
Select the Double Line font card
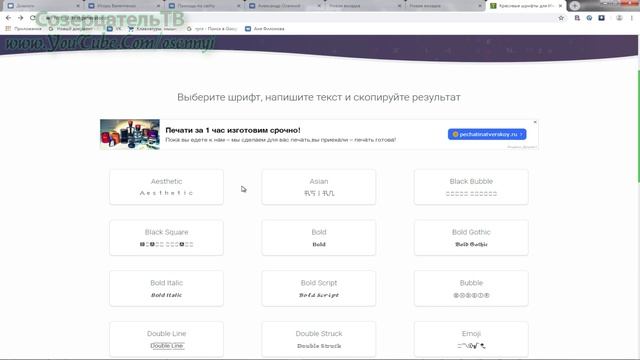[167, 339]
